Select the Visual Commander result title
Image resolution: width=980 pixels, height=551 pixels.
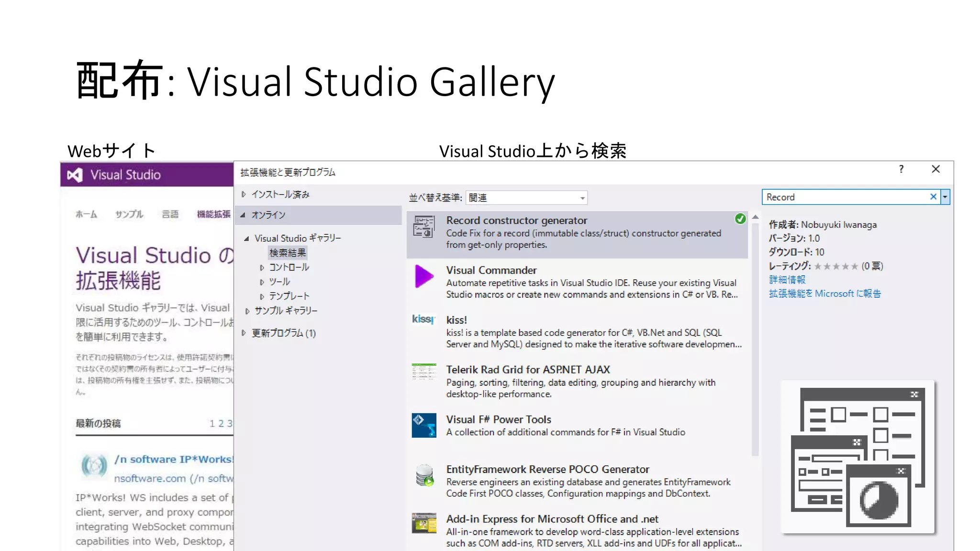pyautogui.click(x=491, y=270)
